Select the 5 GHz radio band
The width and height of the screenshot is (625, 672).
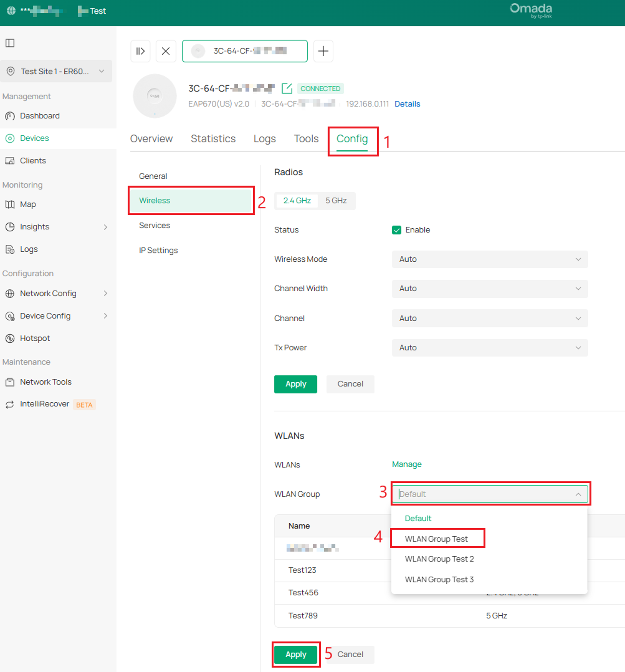tap(336, 200)
